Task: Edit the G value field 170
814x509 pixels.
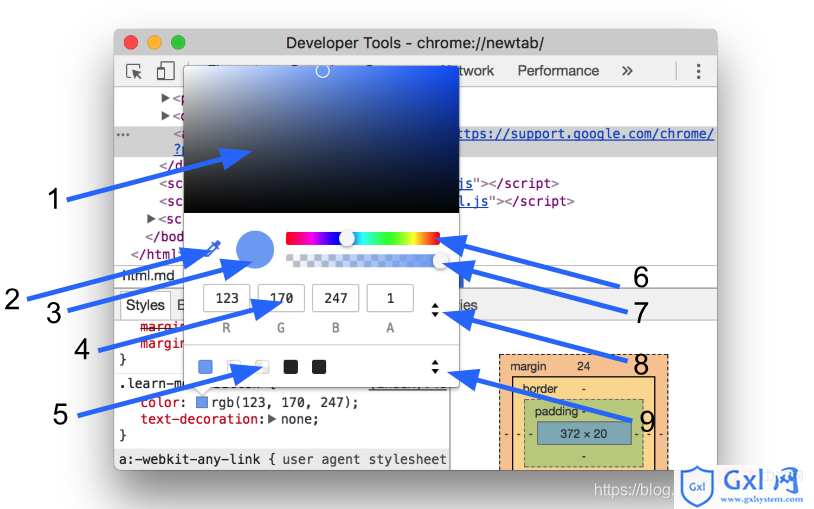Action: (281, 298)
